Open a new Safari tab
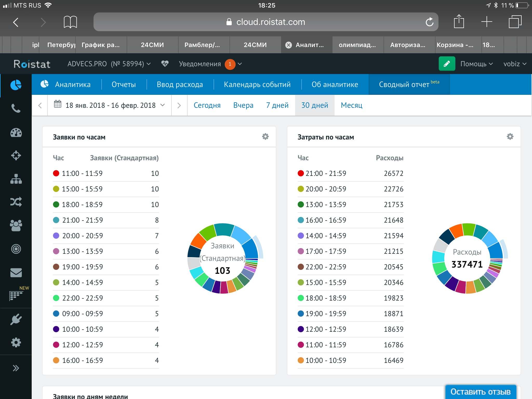 pyautogui.click(x=487, y=22)
